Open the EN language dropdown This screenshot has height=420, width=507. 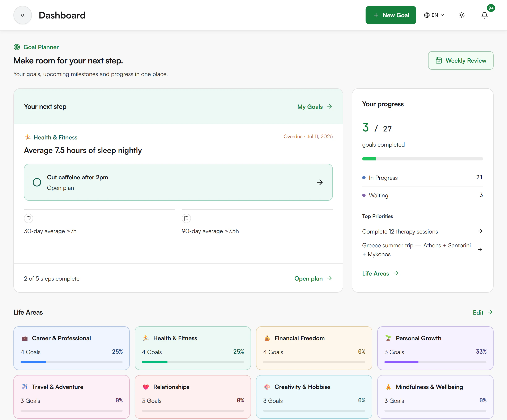(434, 15)
